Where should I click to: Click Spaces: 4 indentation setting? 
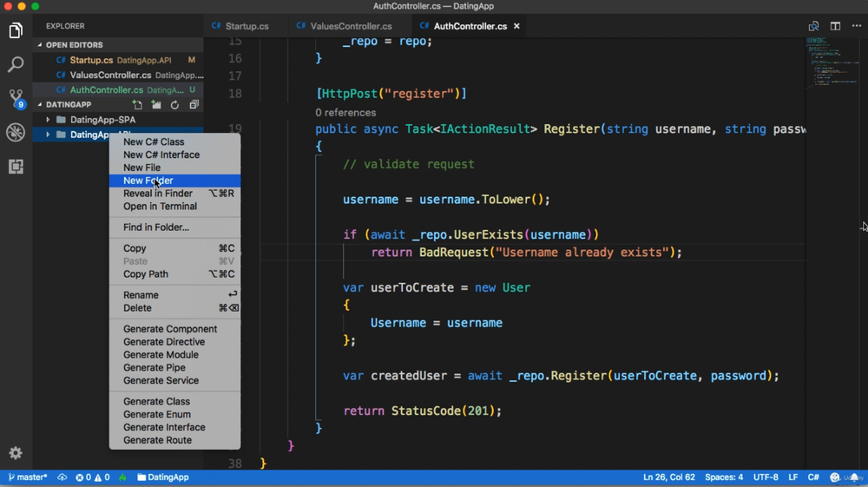(x=724, y=477)
